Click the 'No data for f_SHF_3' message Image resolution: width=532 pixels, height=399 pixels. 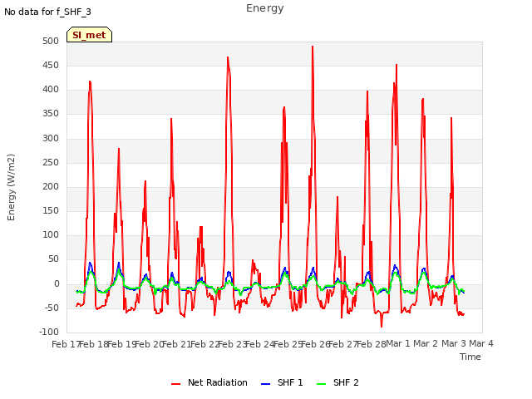pos(47,12)
